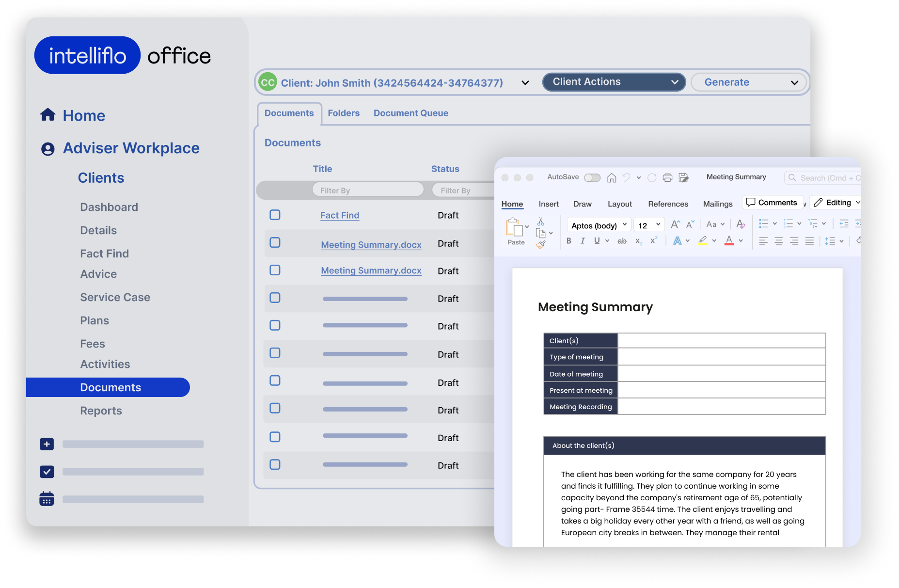This screenshot has width=899, height=588.
Task: Check the second Meeting Summary.docx checkbox
Action: pos(275,270)
